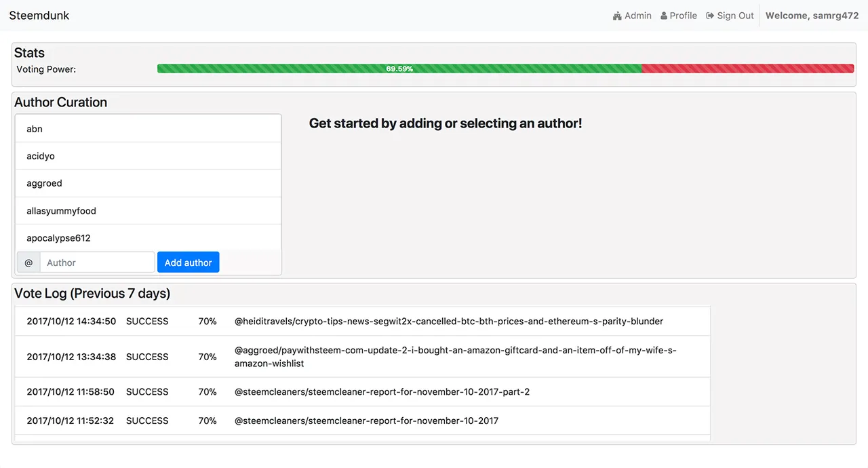Select author aggroed from list

[x=149, y=183]
